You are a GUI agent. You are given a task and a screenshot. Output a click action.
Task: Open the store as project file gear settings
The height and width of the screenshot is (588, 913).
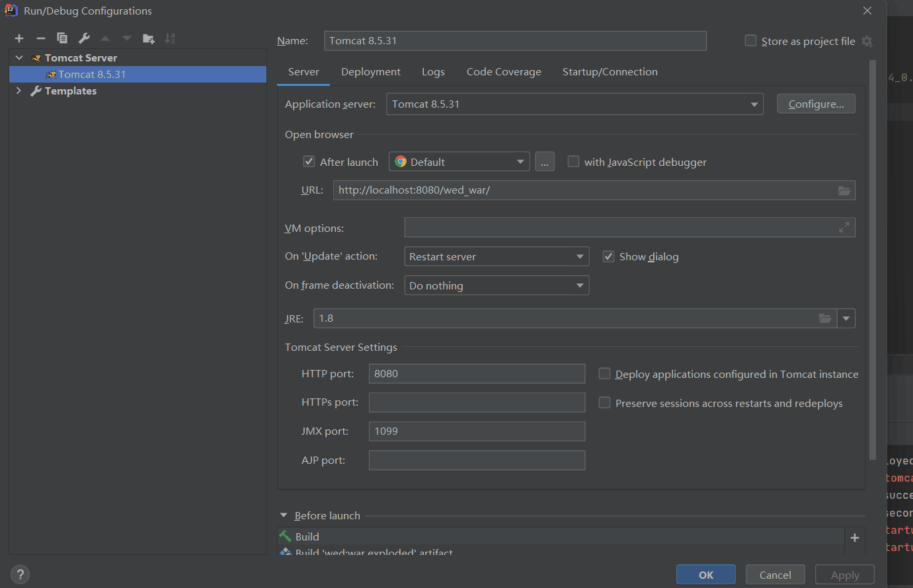point(867,41)
